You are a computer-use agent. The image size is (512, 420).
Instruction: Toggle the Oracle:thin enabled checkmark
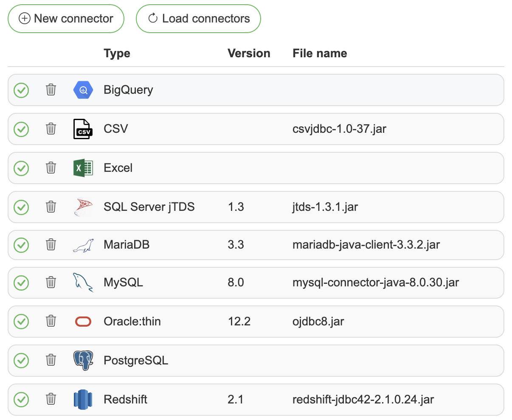21,322
